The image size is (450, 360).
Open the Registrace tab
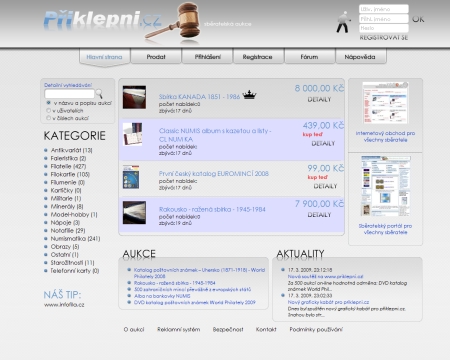(257, 57)
